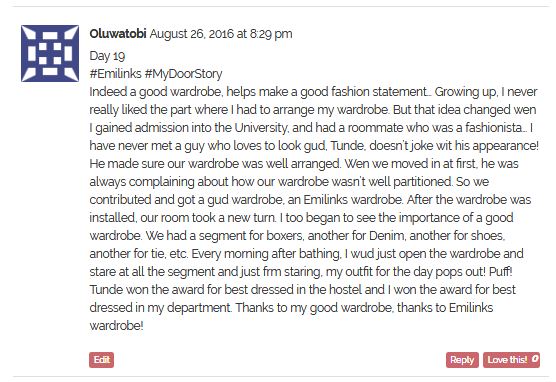556x382 pixels.
Task: Click the word University in the comment
Action: pyautogui.click(x=260, y=128)
